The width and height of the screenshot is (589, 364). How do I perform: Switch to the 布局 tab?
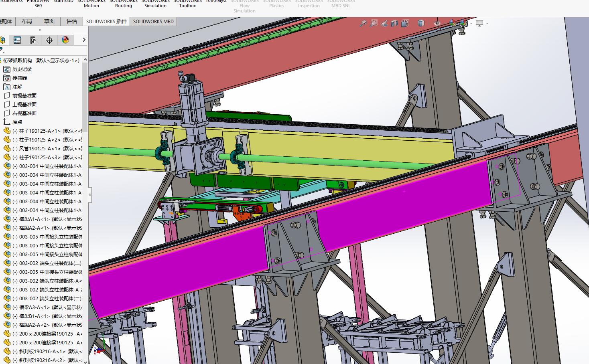[26, 22]
